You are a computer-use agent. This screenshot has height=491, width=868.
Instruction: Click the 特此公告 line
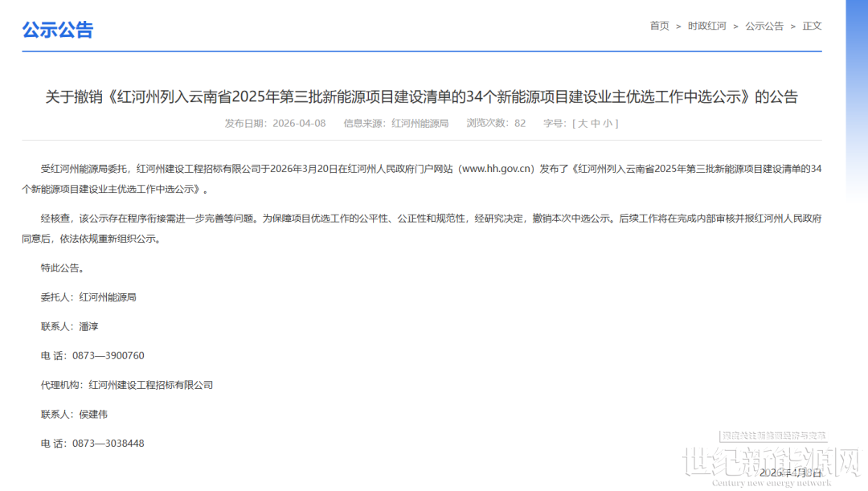click(x=62, y=268)
